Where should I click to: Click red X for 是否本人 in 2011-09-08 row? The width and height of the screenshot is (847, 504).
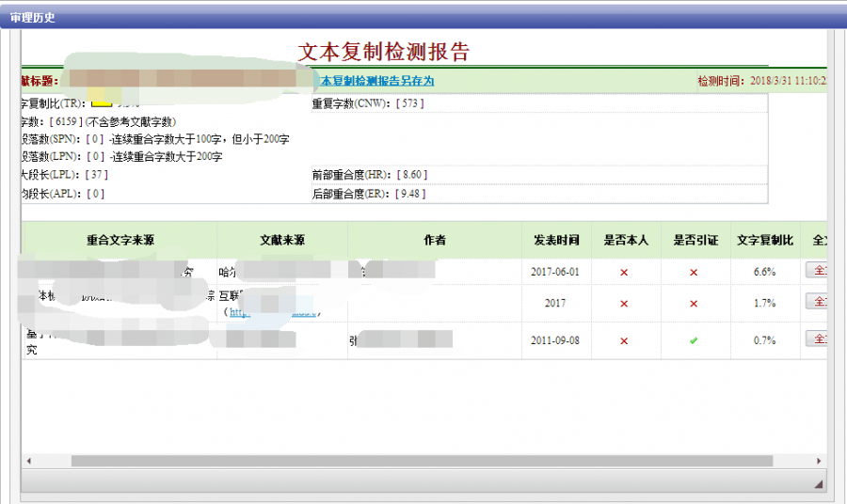[x=624, y=340]
